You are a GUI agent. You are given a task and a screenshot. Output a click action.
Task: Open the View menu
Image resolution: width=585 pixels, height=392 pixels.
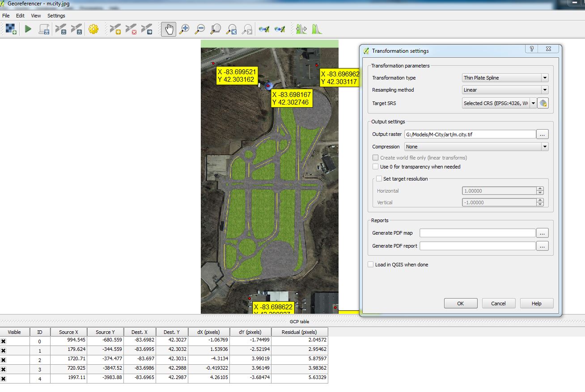(x=36, y=16)
